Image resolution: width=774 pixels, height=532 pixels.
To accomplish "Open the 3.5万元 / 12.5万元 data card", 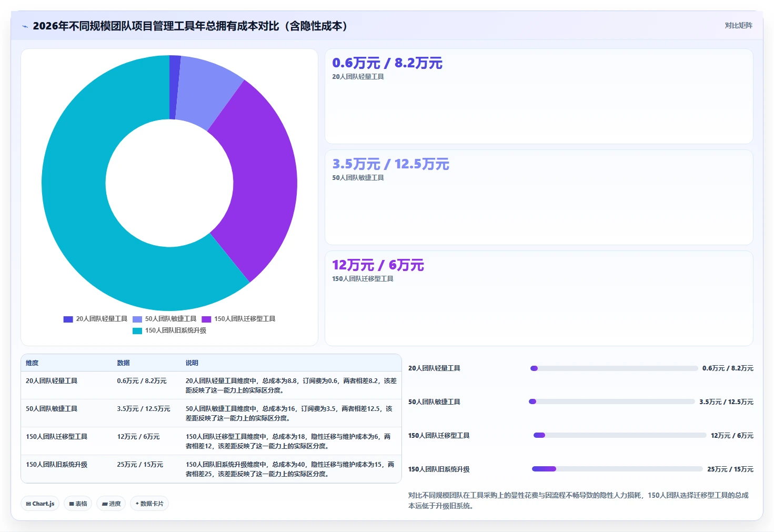I will (539, 197).
